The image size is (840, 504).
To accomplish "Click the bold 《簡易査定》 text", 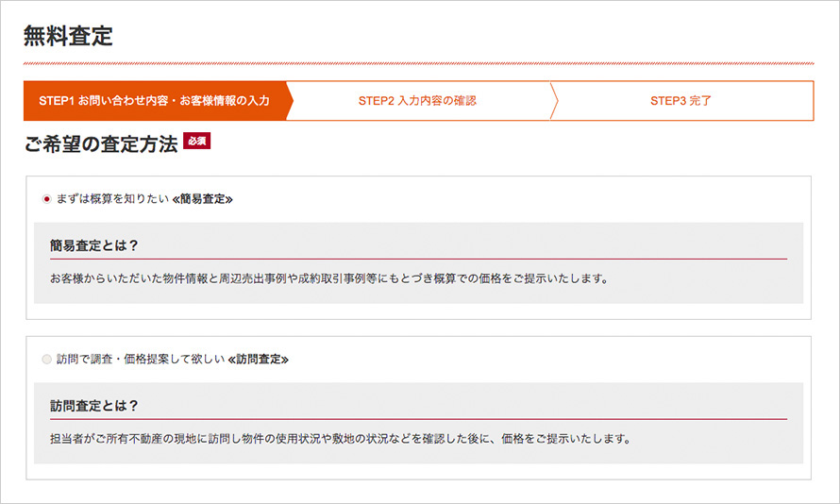I will click(x=203, y=199).
